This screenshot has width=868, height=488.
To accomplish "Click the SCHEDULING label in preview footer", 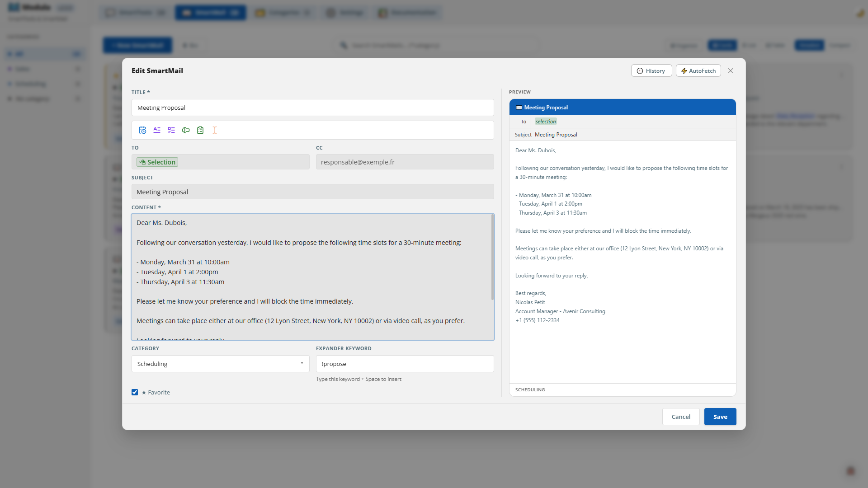I will click(x=530, y=389).
